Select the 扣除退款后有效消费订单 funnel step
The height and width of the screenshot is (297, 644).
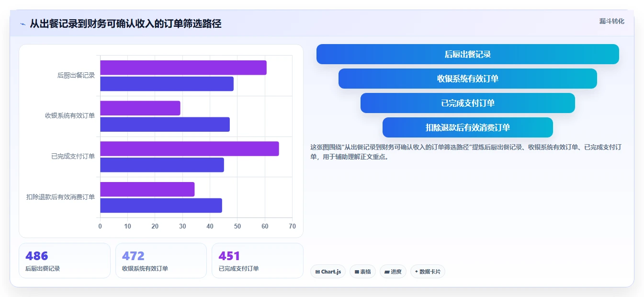pos(467,127)
